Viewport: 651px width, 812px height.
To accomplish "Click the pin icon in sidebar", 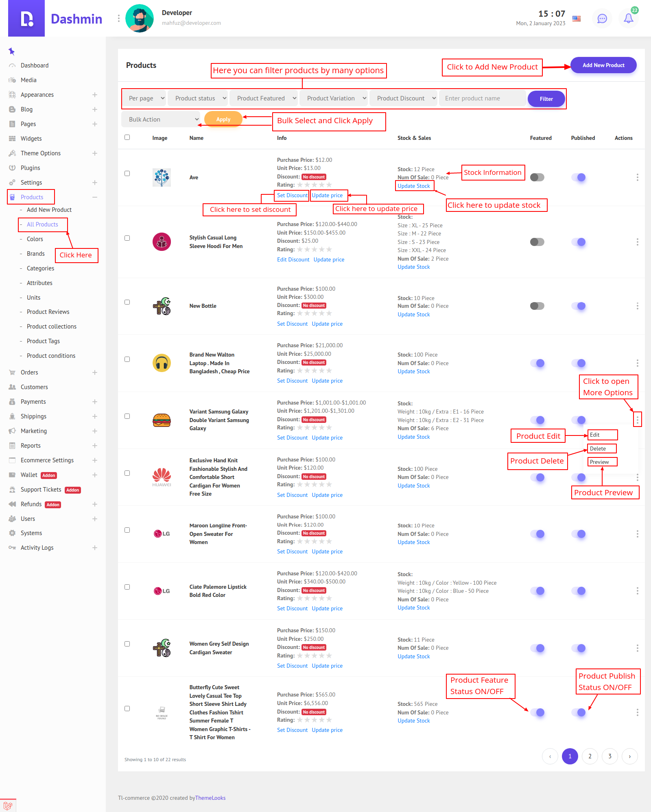I will tap(11, 51).
